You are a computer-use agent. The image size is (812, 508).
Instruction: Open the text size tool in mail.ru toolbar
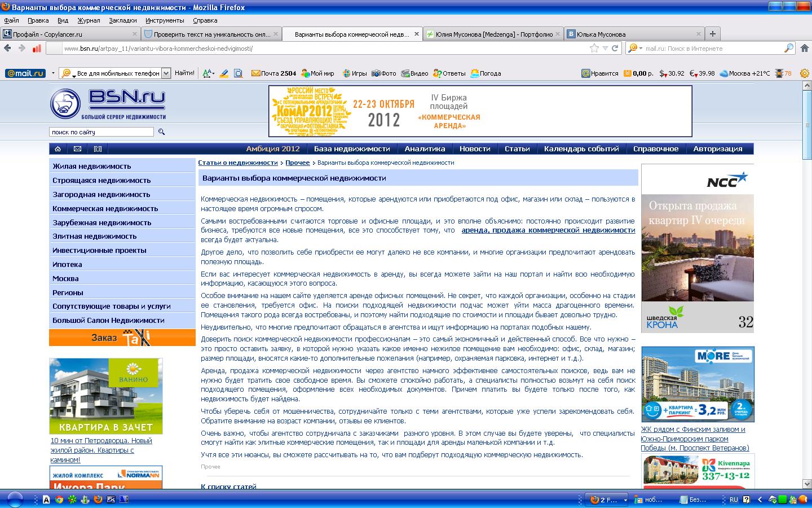coord(208,73)
